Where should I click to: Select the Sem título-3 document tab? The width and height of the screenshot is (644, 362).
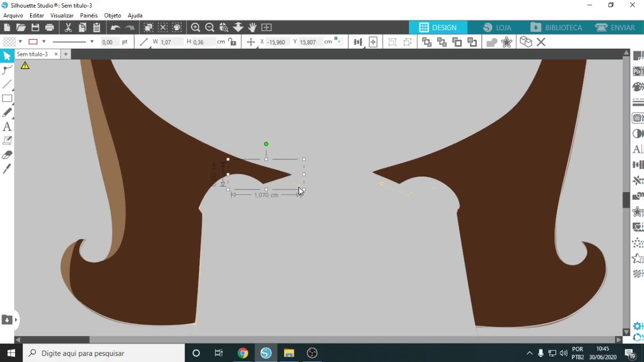(x=32, y=54)
